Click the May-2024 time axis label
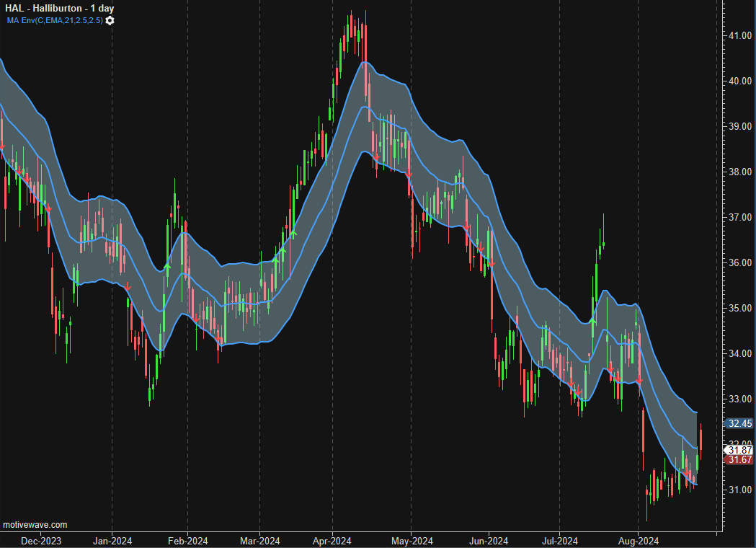 click(x=412, y=541)
